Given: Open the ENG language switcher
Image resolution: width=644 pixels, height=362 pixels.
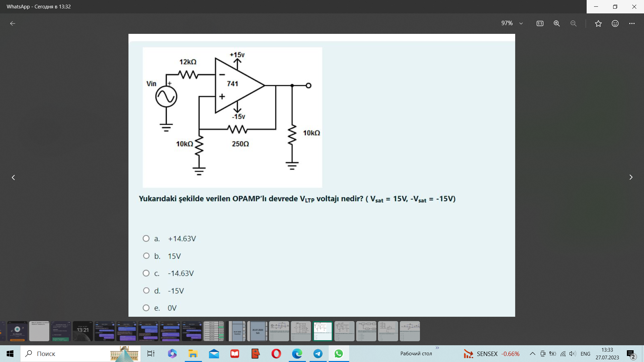Looking at the screenshot, I should tap(586, 354).
